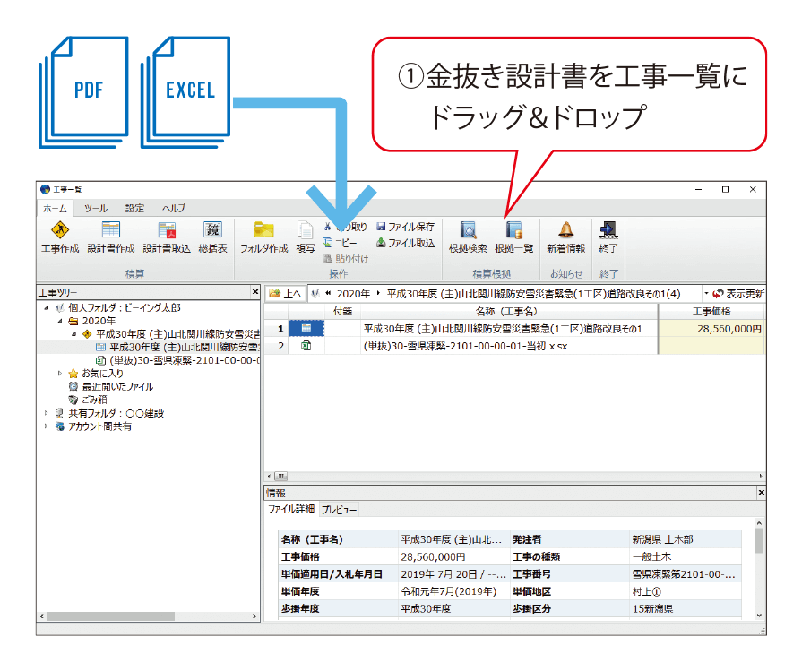Viewport: 802px width, 672px height.
Task: Collapse the 2020年 folder node
Action: 60,321
